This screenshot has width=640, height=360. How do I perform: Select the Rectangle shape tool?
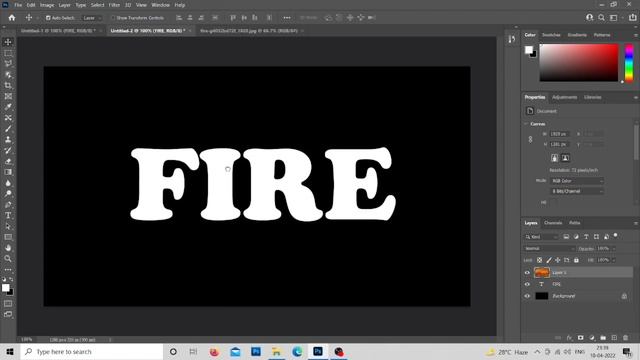(8, 237)
